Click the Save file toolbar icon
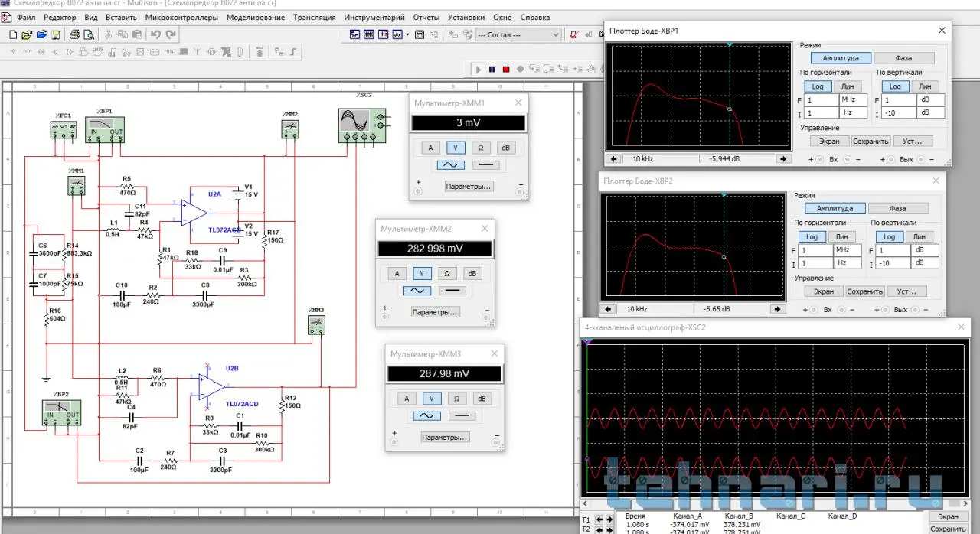 pyautogui.click(x=55, y=34)
